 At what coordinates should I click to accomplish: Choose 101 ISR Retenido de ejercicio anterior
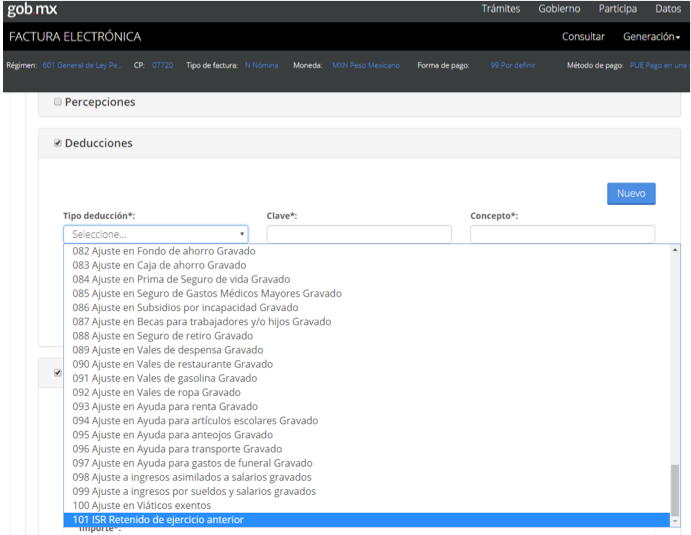(367, 520)
